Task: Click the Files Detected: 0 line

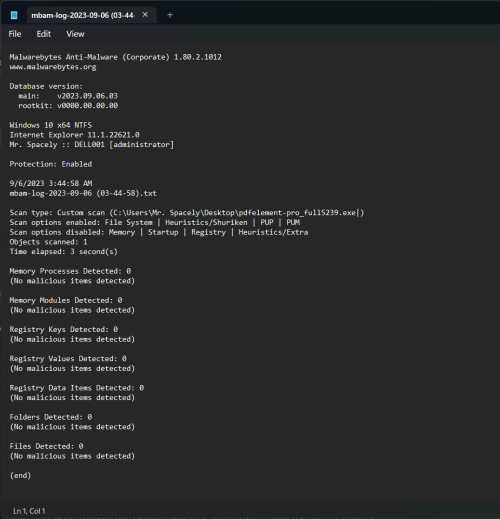Action: coord(46,446)
